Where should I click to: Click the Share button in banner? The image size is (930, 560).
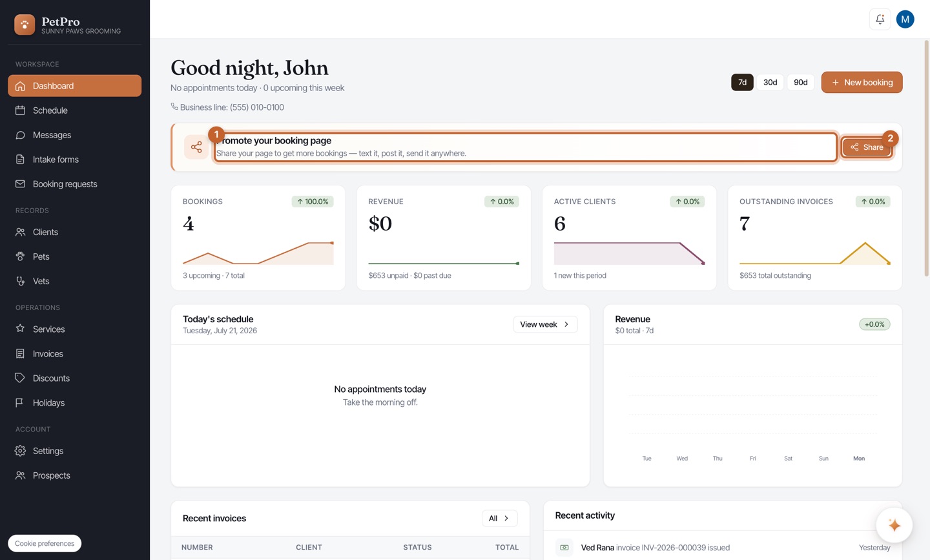pos(867,147)
